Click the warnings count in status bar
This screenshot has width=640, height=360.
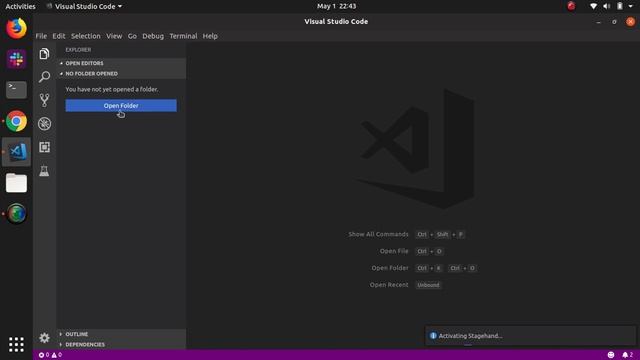pyautogui.click(x=56, y=355)
